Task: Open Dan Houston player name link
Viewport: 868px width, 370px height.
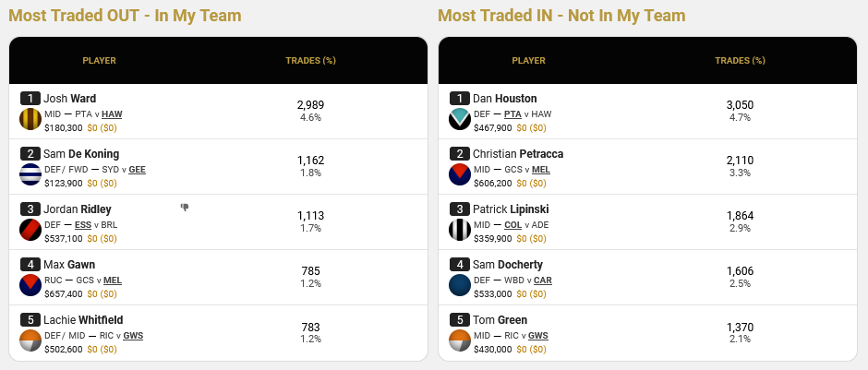Action: (x=505, y=99)
